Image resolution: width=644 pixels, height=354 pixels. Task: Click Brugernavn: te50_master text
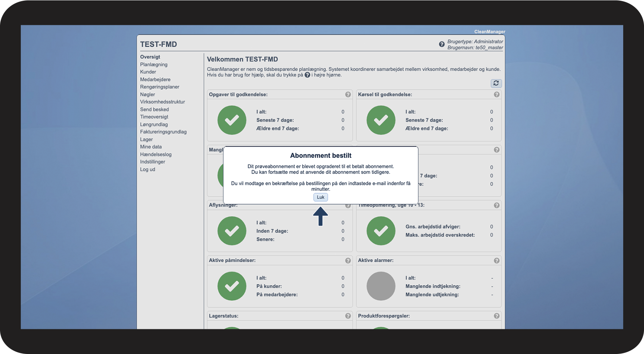[x=475, y=47]
